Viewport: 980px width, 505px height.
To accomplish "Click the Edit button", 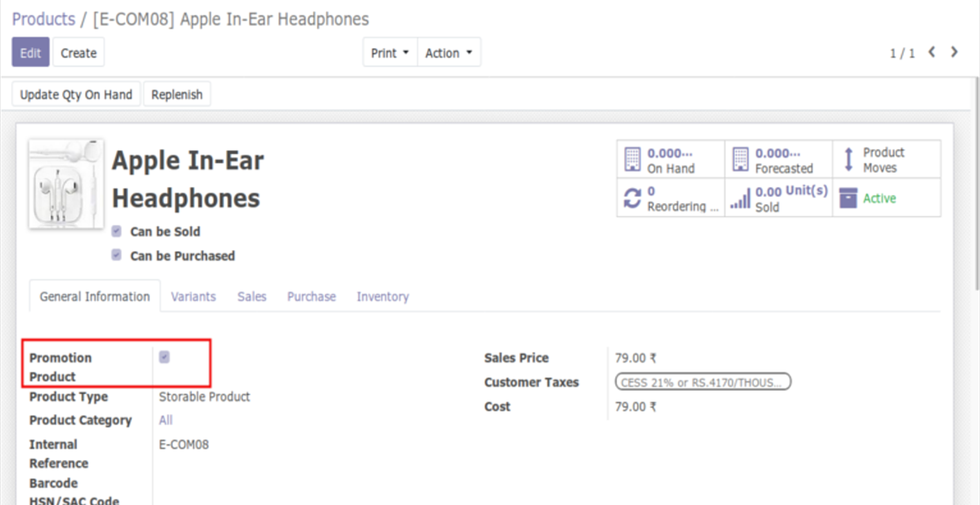I will [x=30, y=53].
